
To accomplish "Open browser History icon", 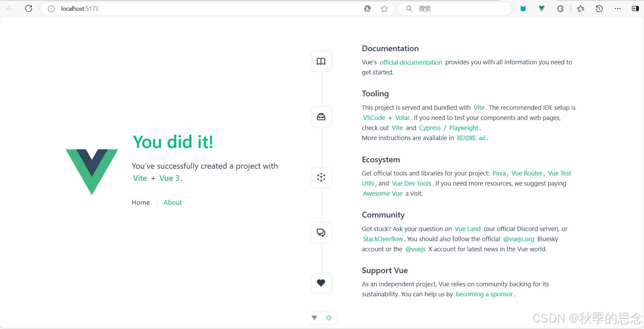I will coord(599,9).
